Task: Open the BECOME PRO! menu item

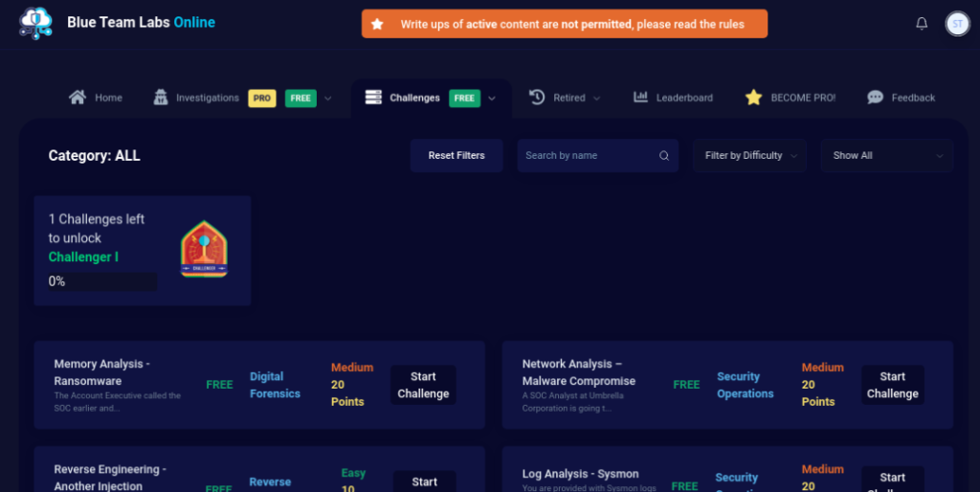Action: pos(802,98)
